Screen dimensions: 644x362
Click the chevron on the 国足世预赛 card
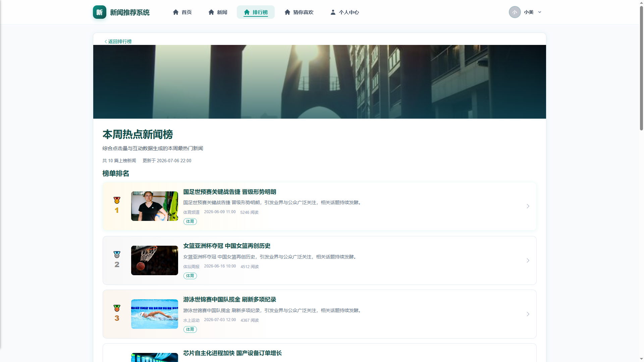[x=528, y=206]
